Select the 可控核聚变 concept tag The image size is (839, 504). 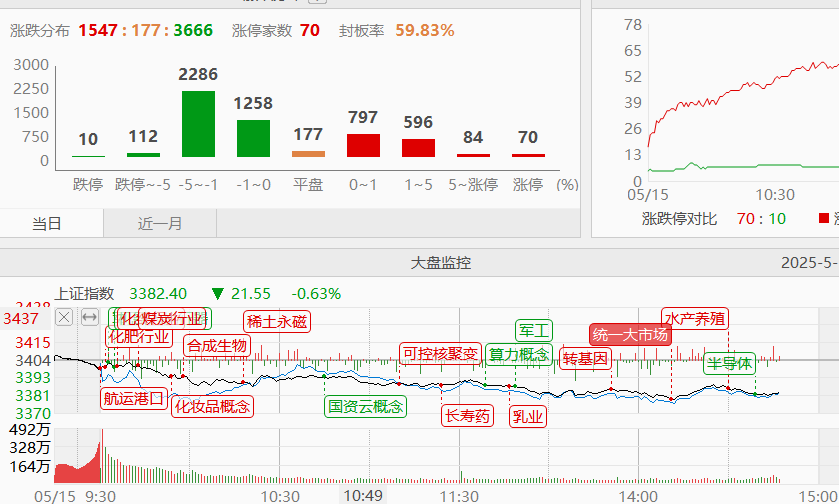pyautogui.click(x=439, y=354)
